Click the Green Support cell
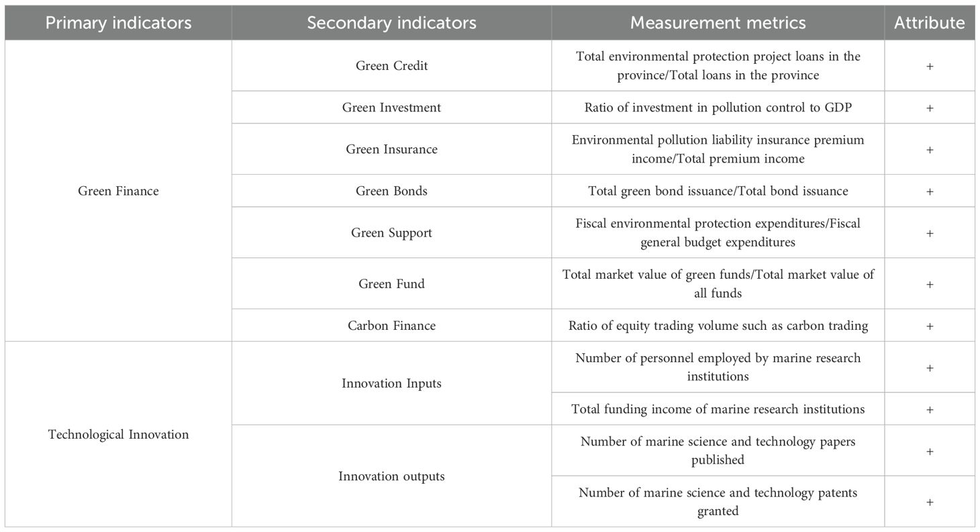Viewport: 980px width, 532px height. pos(391,232)
